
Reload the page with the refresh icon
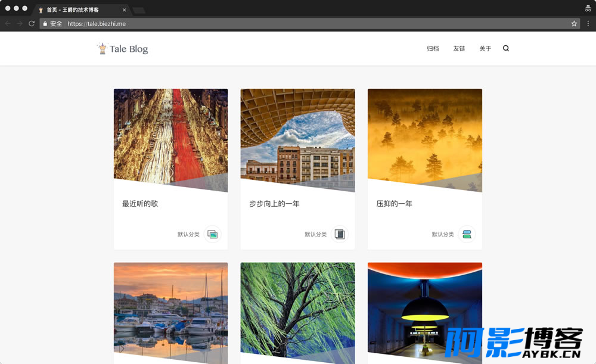tap(32, 24)
